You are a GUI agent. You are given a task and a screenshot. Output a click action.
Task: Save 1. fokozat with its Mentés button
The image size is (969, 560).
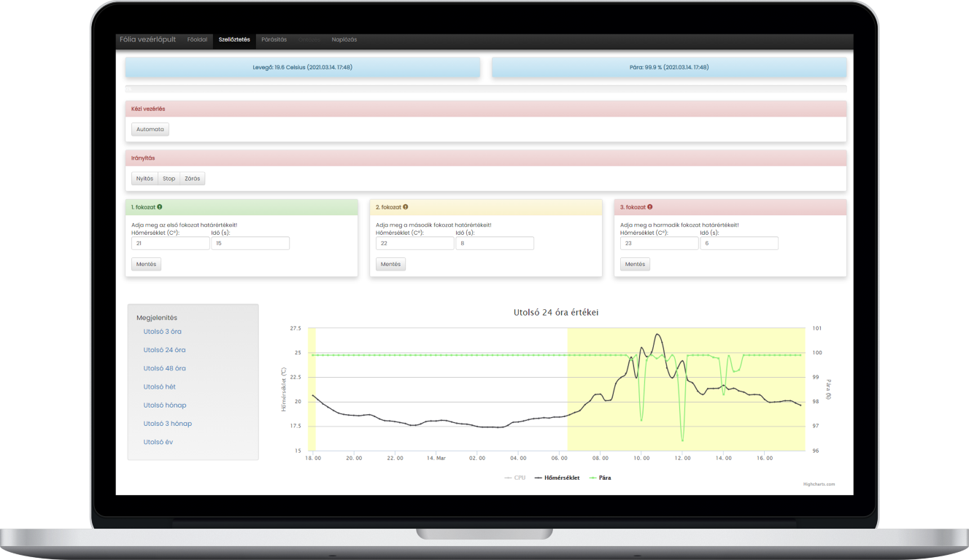pos(146,264)
